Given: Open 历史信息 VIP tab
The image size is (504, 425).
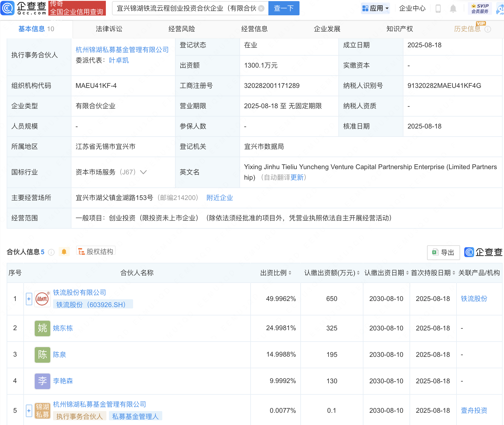Looking at the screenshot, I should point(467,29).
